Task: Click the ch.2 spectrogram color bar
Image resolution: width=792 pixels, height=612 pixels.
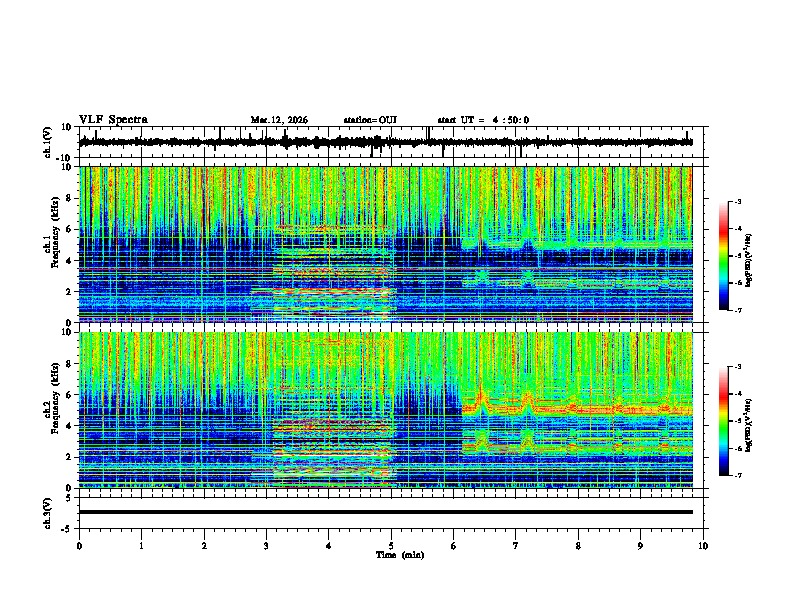Action: [x=724, y=421]
